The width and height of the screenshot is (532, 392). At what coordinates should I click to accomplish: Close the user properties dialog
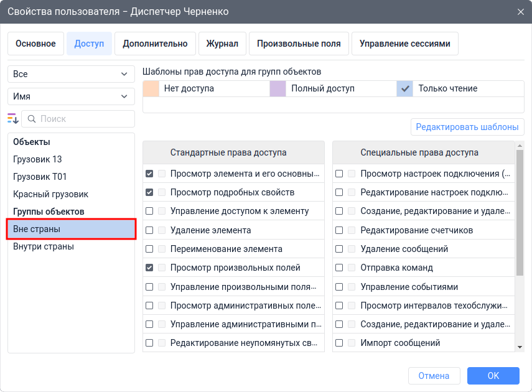tap(520, 12)
